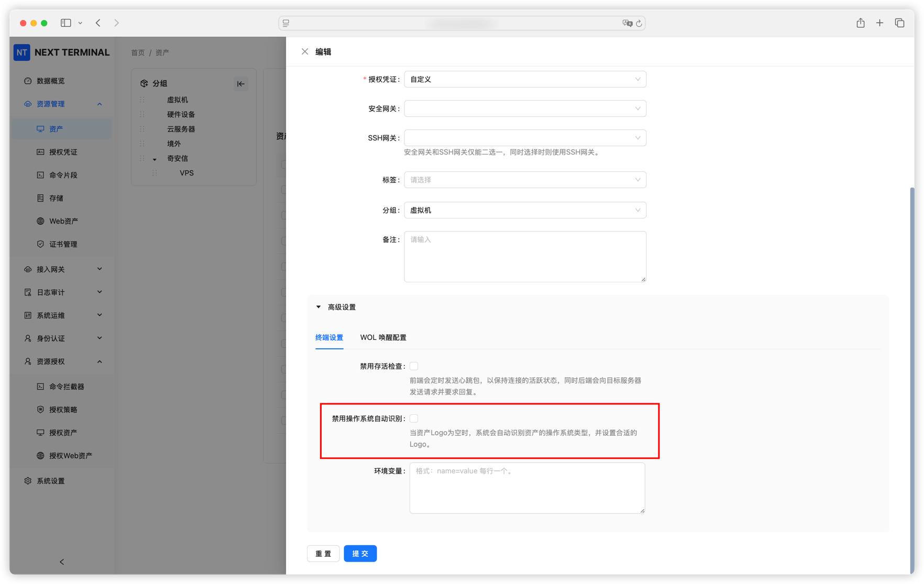Check 禁用操作系统自动识别 option
Viewport: 924px width, 584px height.
tap(414, 418)
